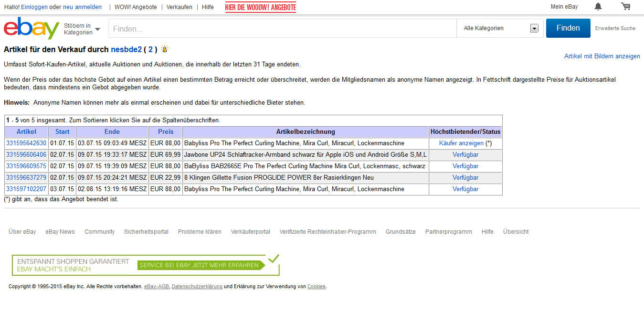Open Hilfe in top bar
644x314 pixels.
tap(208, 7)
